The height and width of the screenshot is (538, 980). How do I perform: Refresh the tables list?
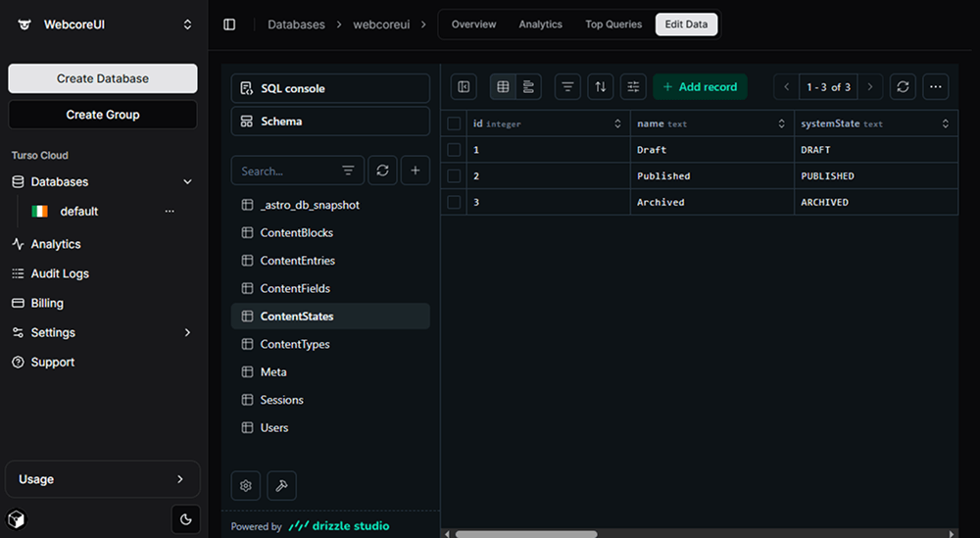coord(382,171)
